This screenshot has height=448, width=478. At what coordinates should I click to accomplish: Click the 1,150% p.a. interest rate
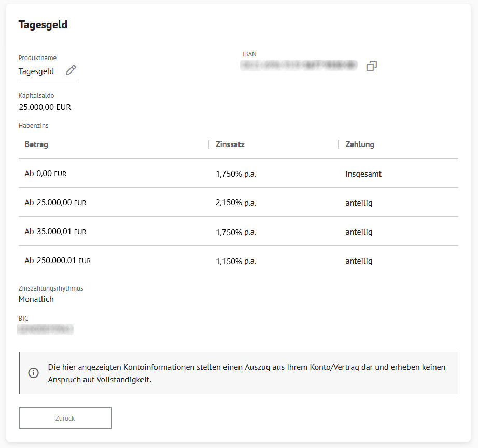pos(236,261)
